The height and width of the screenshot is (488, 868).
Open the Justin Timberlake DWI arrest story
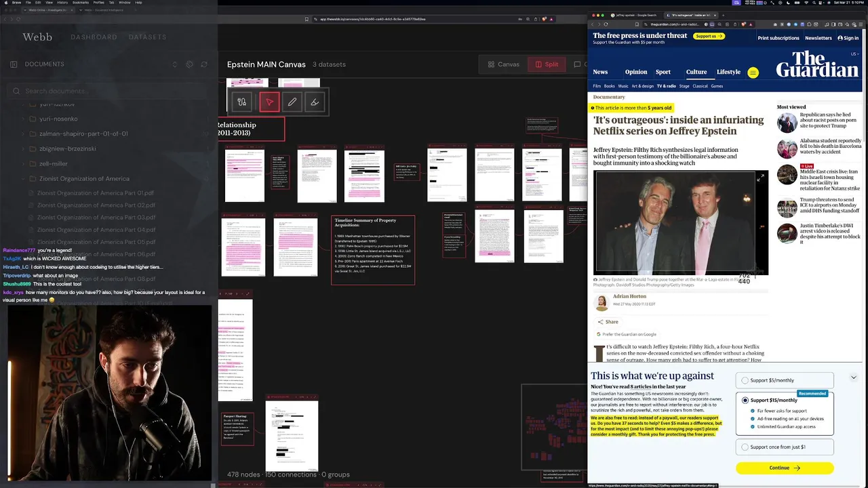click(819, 234)
